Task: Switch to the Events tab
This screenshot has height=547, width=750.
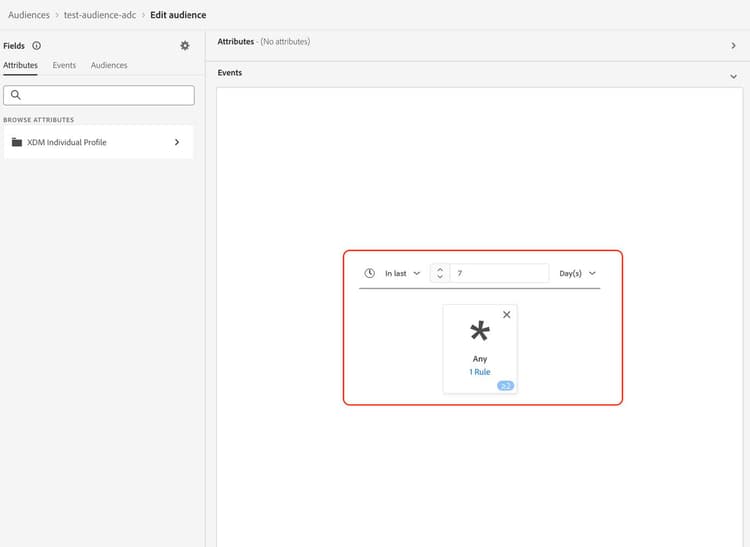Action: point(64,65)
